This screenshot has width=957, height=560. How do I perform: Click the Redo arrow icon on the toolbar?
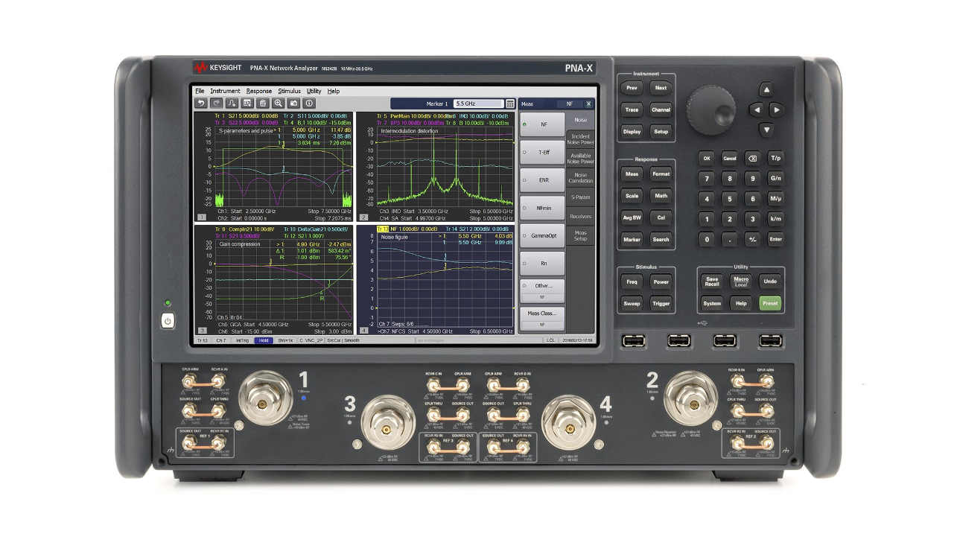(216, 104)
